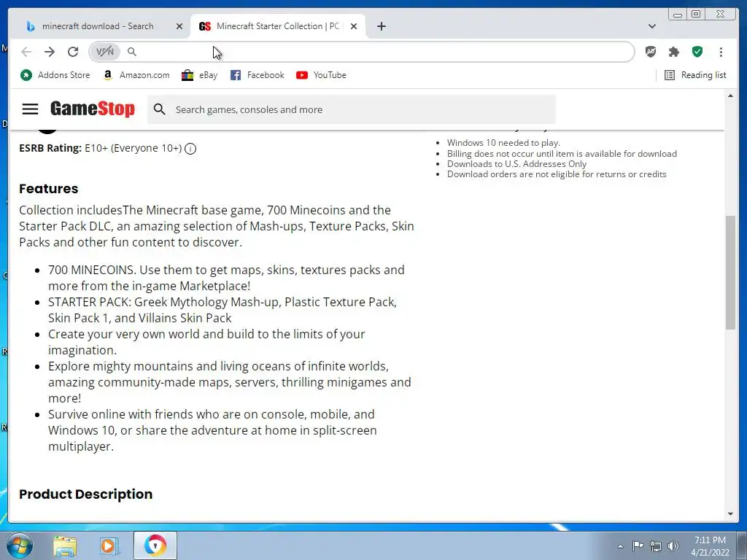Click 'Windows 10 needed to play.' text
The image size is (747, 560).
point(503,143)
